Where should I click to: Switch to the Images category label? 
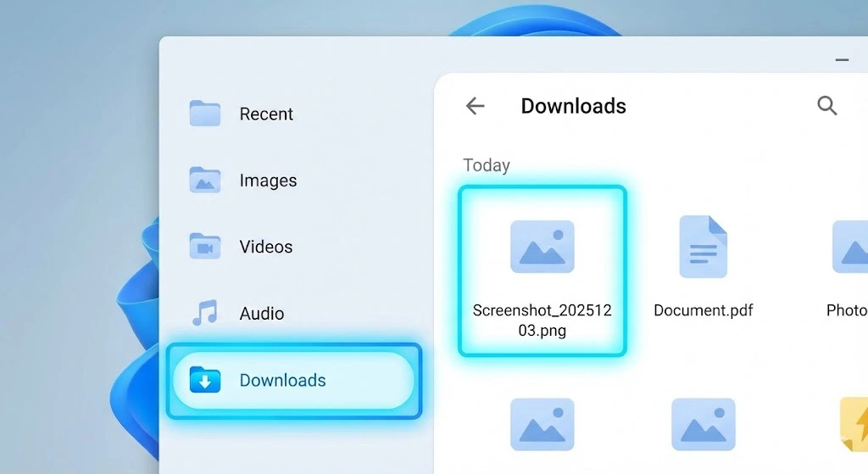[x=268, y=181]
